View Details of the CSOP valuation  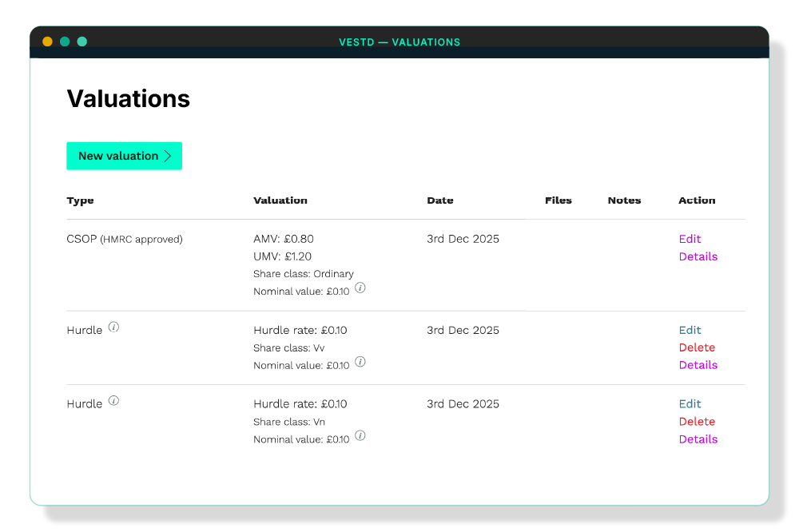(698, 256)
